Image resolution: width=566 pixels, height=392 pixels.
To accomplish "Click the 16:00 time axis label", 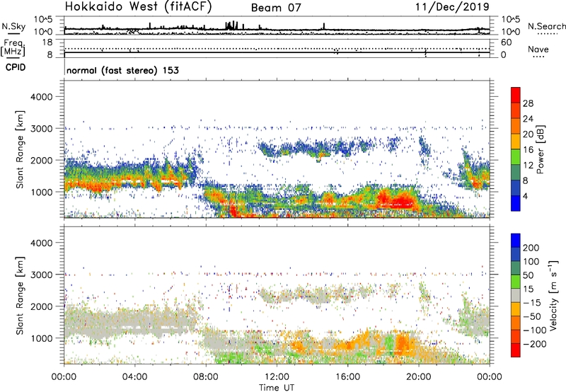I will [347, 377].
